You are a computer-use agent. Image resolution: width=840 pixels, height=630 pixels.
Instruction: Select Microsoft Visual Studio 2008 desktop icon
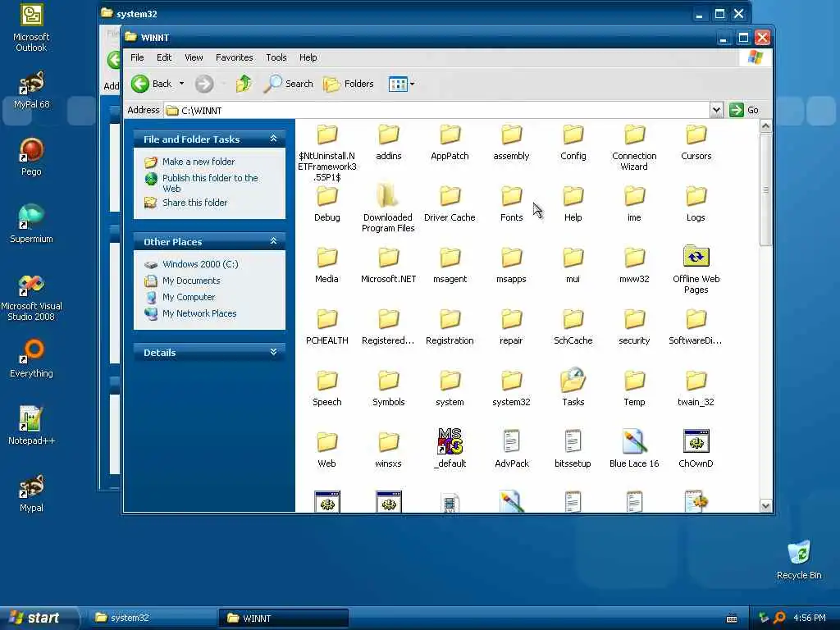(31, 297)
